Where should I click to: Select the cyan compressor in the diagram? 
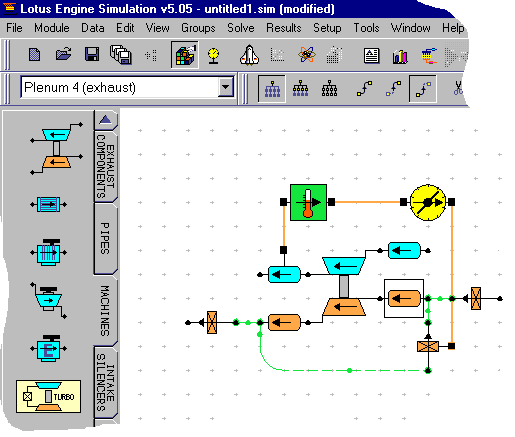coord(344,266)
